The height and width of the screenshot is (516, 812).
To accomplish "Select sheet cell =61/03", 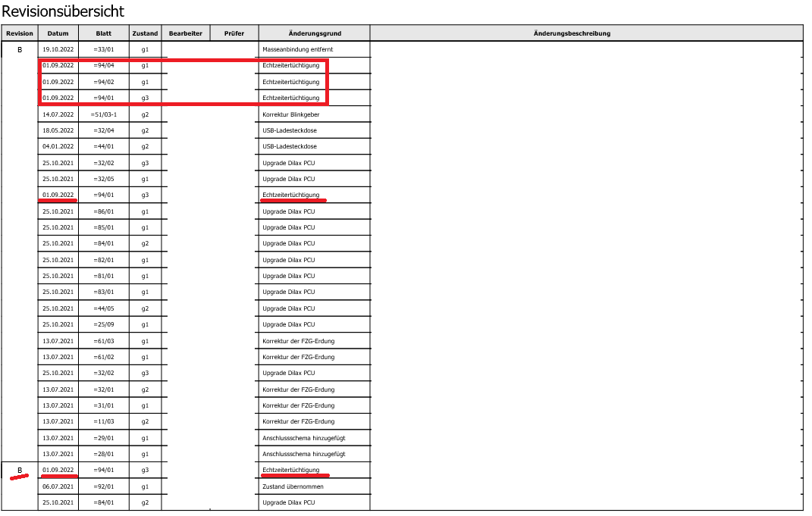I will tap(104, 341).
